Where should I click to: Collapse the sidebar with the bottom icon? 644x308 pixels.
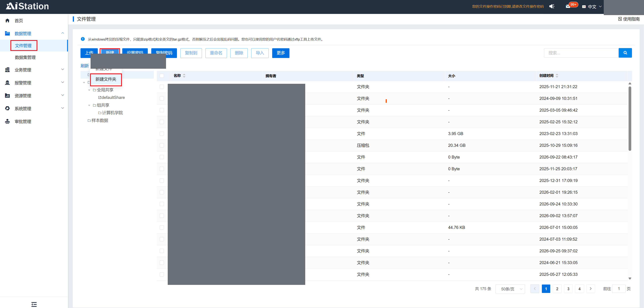pos(34,304)
